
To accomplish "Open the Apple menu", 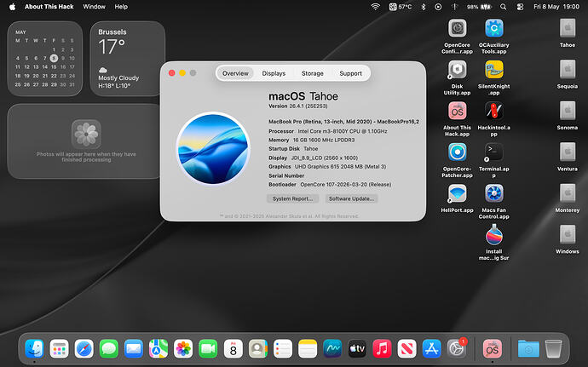I will [13, 6].
